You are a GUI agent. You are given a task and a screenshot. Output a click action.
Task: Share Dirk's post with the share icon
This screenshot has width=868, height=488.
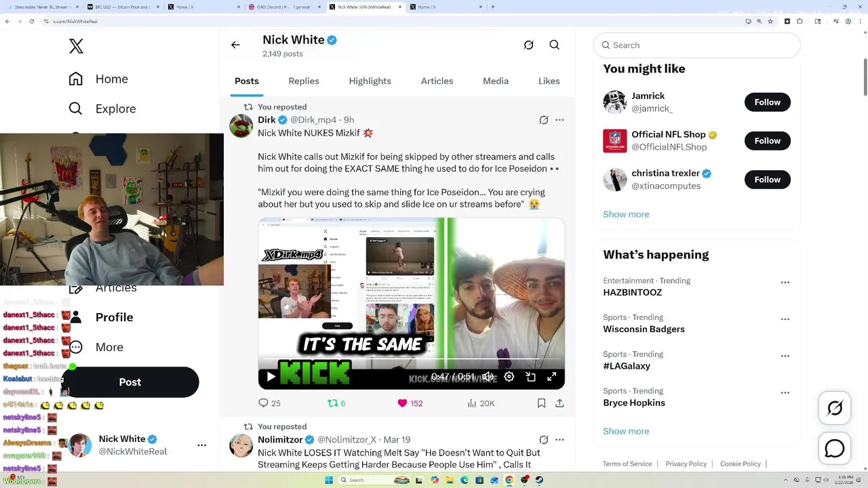coord(559,403)
